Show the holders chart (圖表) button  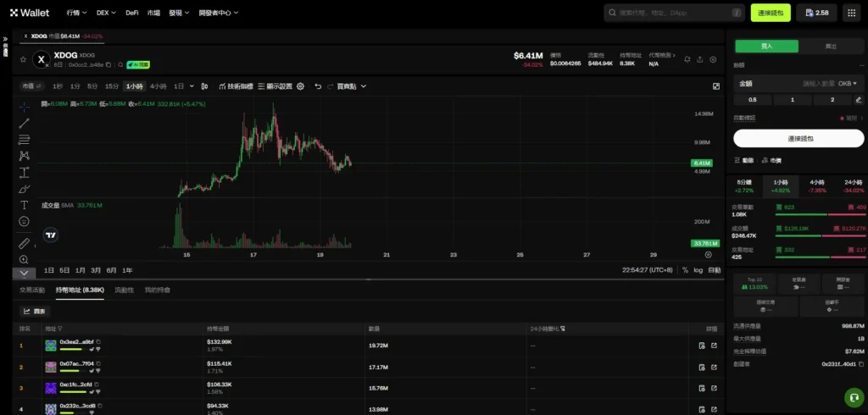(35, 312)
